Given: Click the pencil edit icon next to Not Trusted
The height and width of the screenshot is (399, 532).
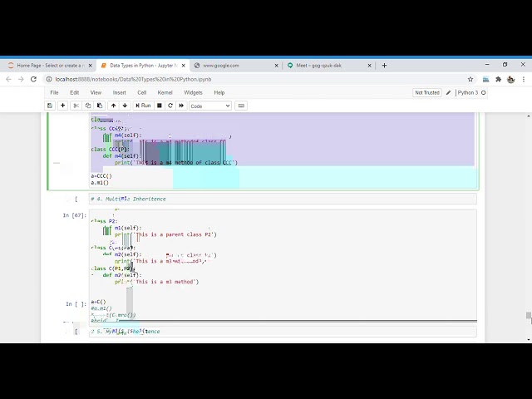Looking at the screenshot, I should click(449, 92).
